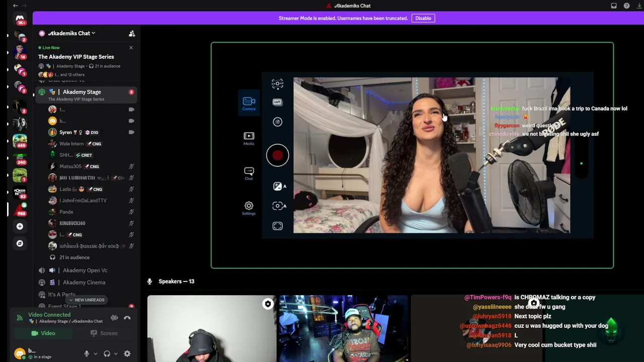Deafen with the headphones icon
This screenshot has height=362, width=644.
tap(107, 354)
